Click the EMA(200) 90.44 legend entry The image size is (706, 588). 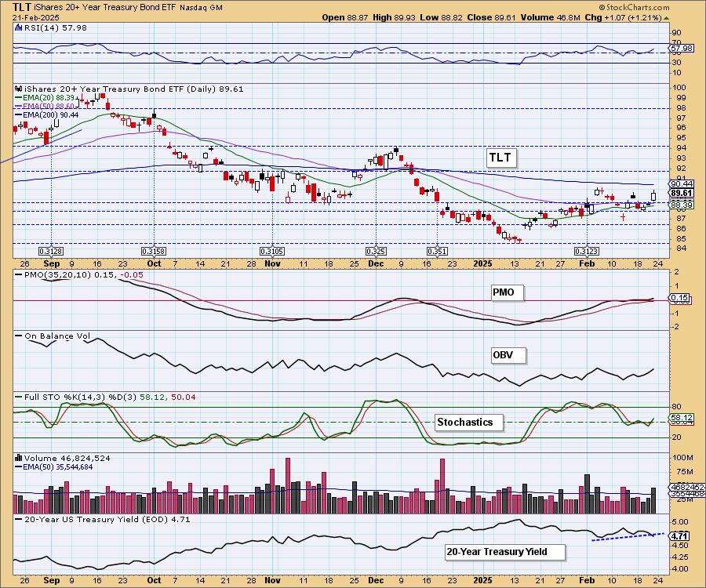47,115
